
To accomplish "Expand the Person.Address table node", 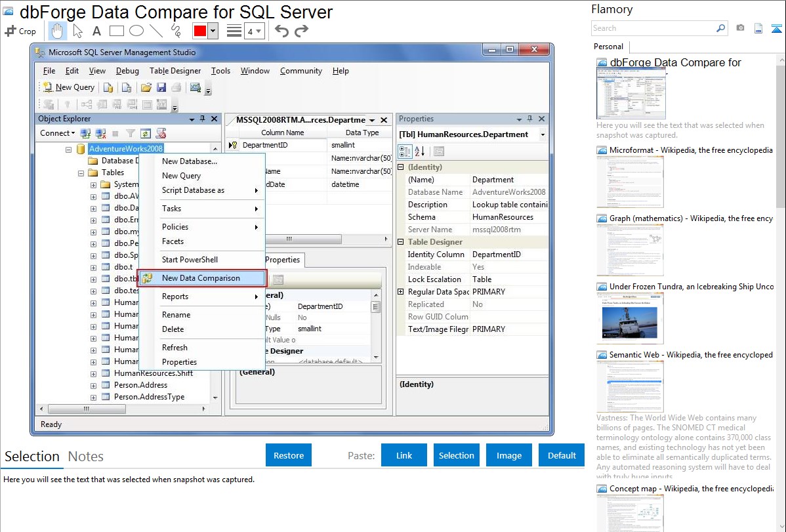I will pyautogui.click(x=93, y=386).
